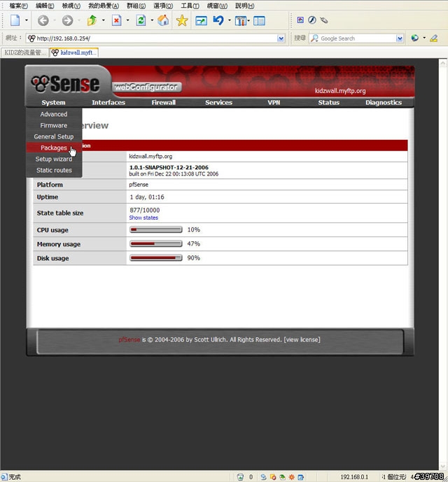Launch Setup wizard from System menu

(x=54, y=159)
